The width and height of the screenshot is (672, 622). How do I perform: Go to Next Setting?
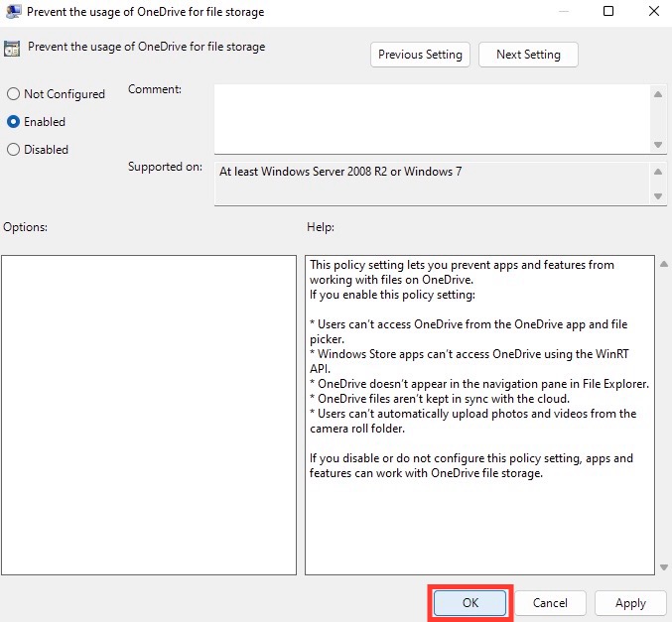(528, 55)
